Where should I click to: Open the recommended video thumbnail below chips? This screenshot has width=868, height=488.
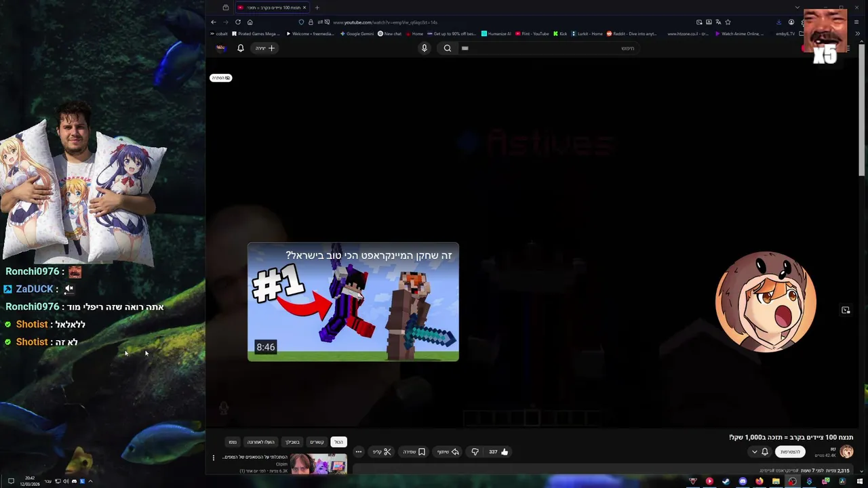pos(319,464)
